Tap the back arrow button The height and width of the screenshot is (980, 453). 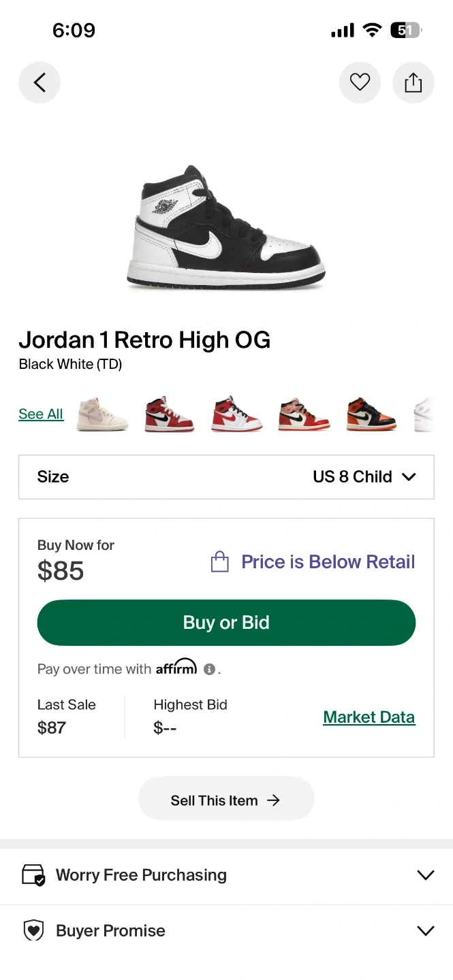[x=40, y=83]
